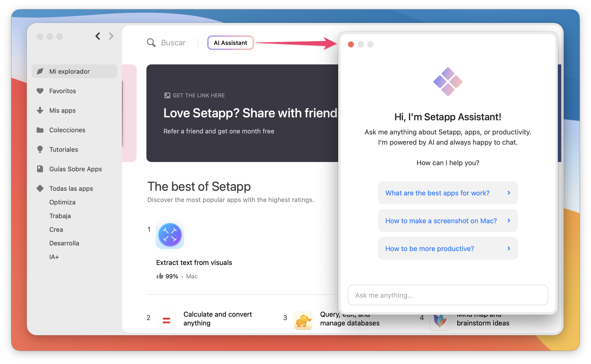This screenshot has height=364, width=591.
Task: Select Optimiza category
Action: [x=62, y=202]
